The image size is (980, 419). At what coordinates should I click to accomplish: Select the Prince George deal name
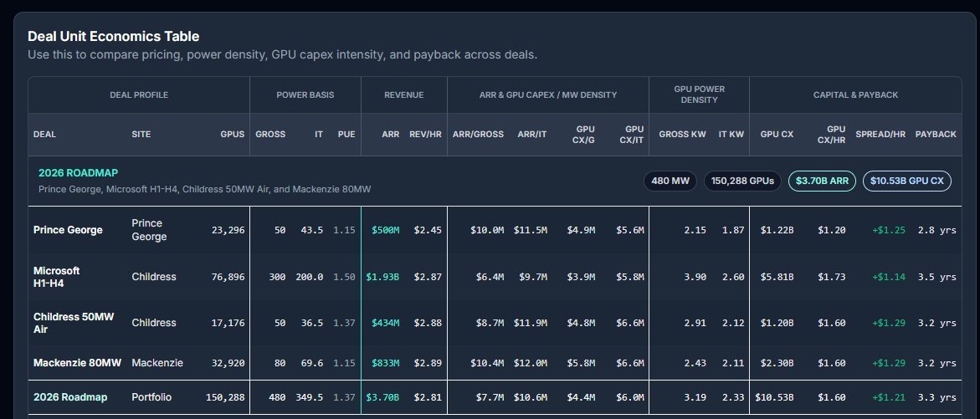pyautogui.click(x=68, y=230)
